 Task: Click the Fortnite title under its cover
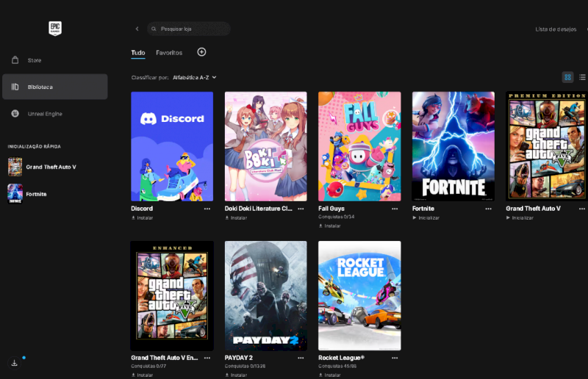(423, 209)
